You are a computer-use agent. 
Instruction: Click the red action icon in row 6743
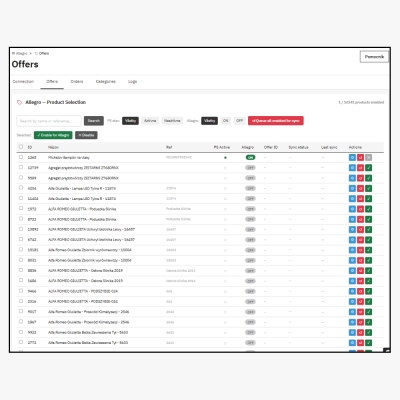360,240
